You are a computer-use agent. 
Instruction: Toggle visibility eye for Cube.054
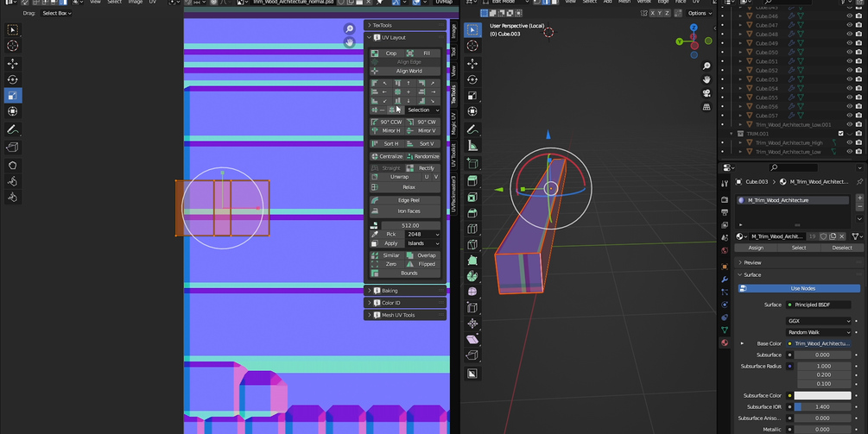coord(849,89)
